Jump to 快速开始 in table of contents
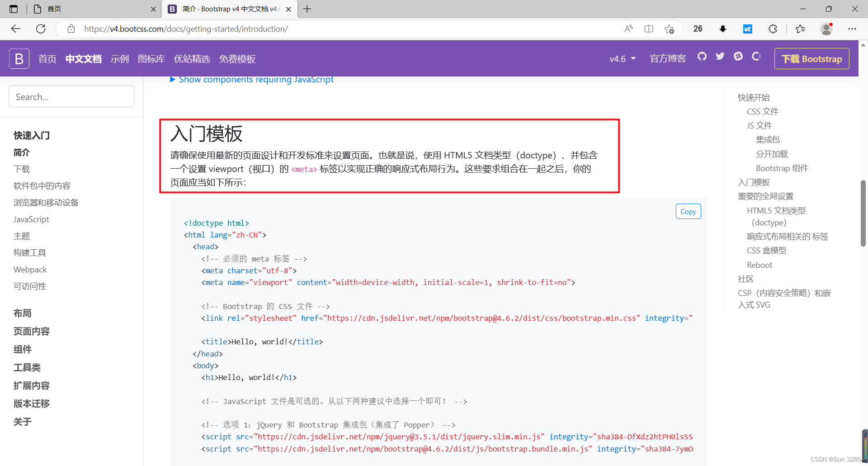The height and width of the screenshot is (466, 868). coord(754,97)
